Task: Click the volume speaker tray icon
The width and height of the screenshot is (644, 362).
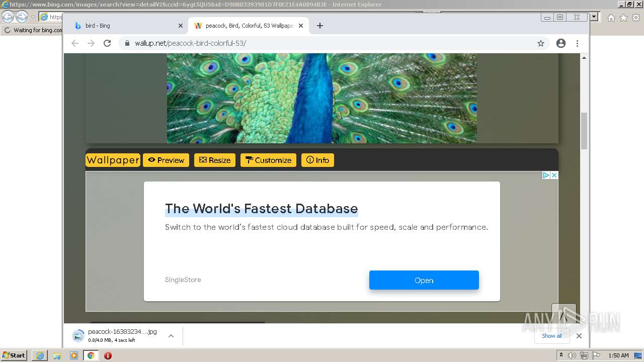Action: click(572, 355)
